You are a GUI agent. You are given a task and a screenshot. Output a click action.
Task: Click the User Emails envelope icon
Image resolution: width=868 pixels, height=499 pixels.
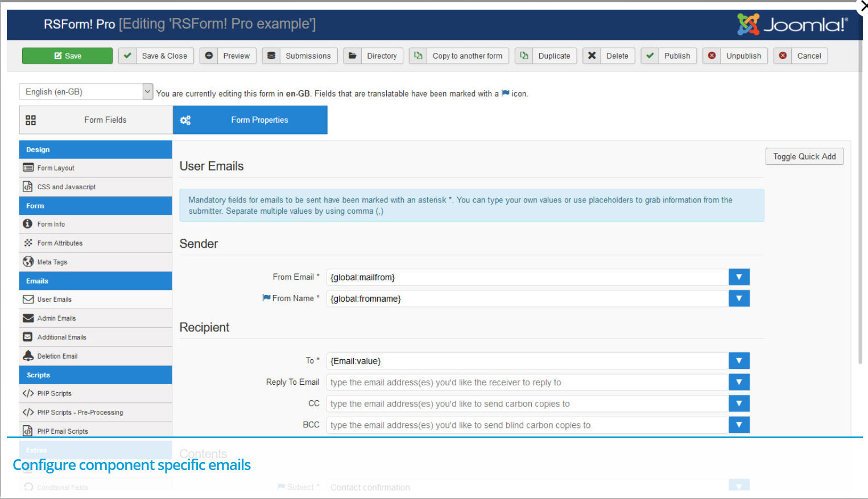click(x=28, y=299)
